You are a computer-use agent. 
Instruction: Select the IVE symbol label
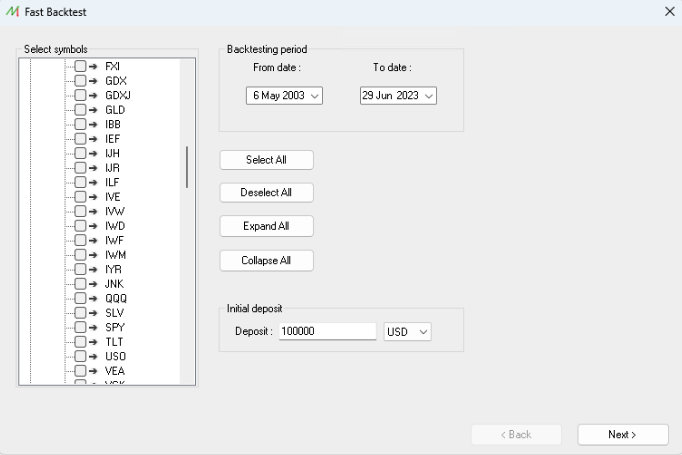point(113,197)
